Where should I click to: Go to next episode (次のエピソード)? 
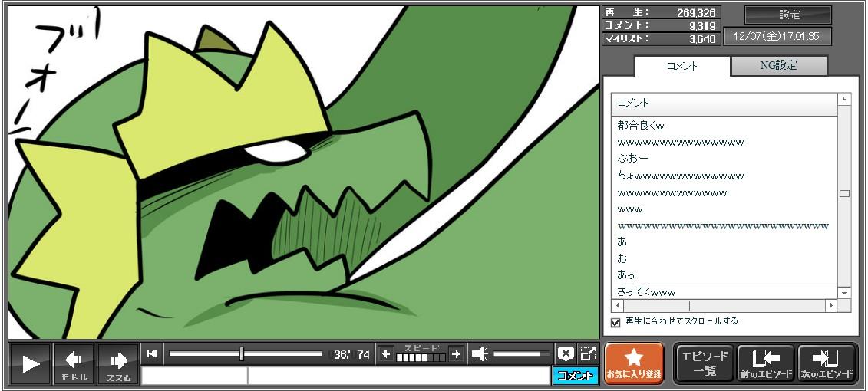coord(827,363)
